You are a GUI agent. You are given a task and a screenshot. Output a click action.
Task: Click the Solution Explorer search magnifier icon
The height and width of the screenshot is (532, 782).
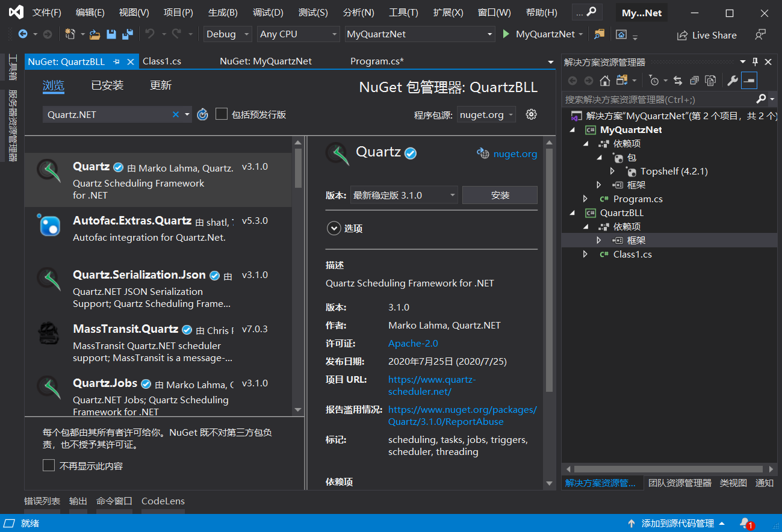coord(762,99)
